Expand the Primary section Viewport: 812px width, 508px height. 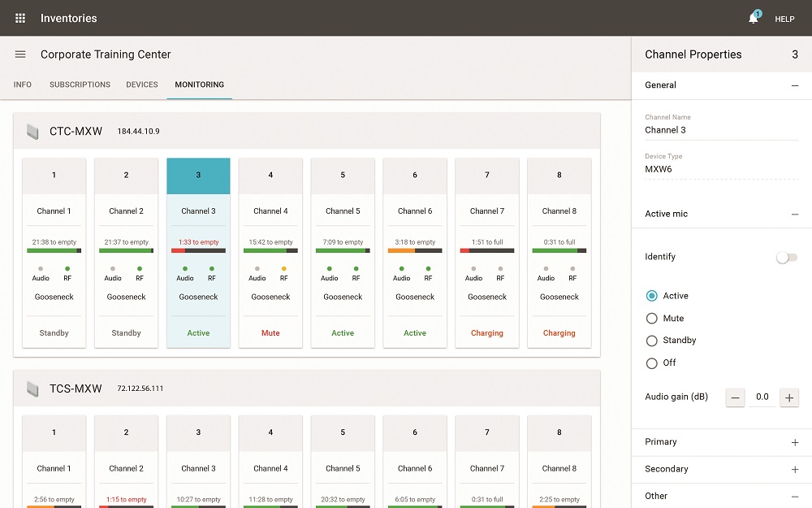tap(795, 442)
